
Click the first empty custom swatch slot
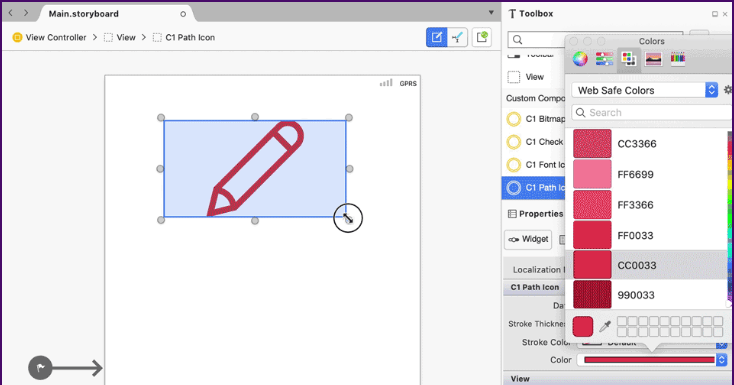[x=622, y=321]
